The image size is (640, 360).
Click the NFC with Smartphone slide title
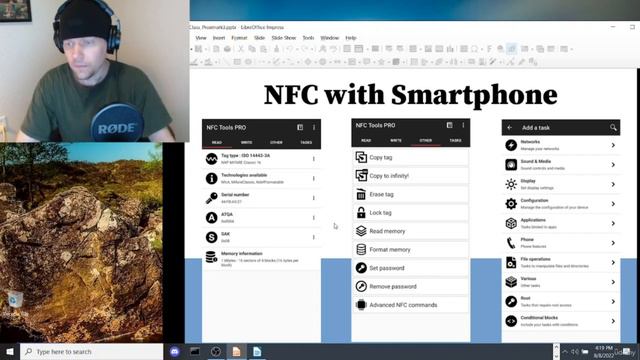[x=411, y=95]
